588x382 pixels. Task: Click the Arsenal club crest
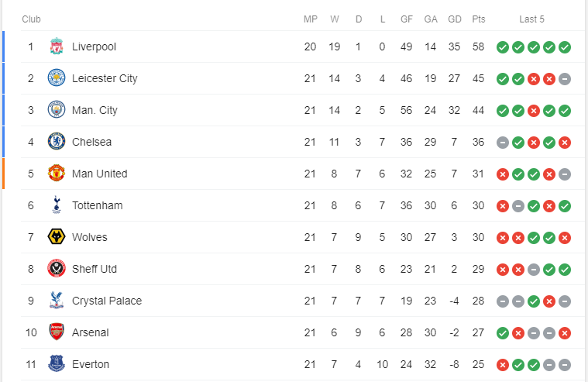pos(57,332)
